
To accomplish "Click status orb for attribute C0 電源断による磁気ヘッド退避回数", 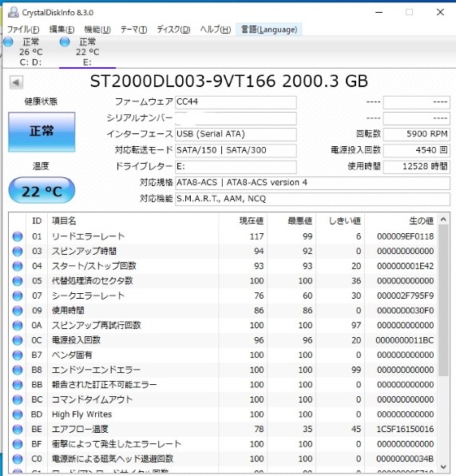I will pyautogui.click(x=18, y=459).
